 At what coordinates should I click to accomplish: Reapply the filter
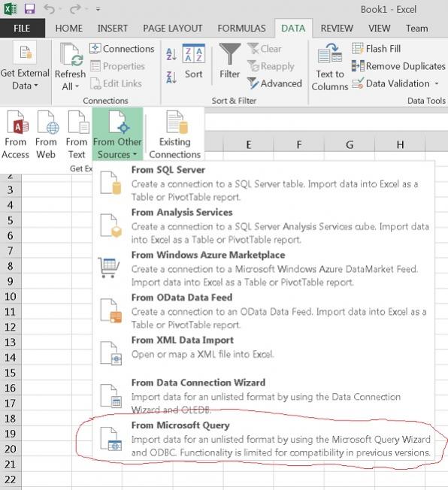click(271, 66)
